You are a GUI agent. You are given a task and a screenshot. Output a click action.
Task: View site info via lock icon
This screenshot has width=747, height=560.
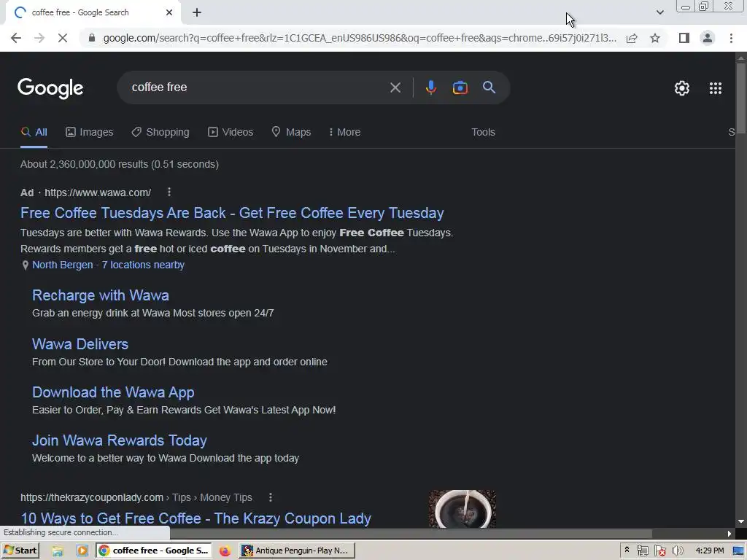click(92, 38)
